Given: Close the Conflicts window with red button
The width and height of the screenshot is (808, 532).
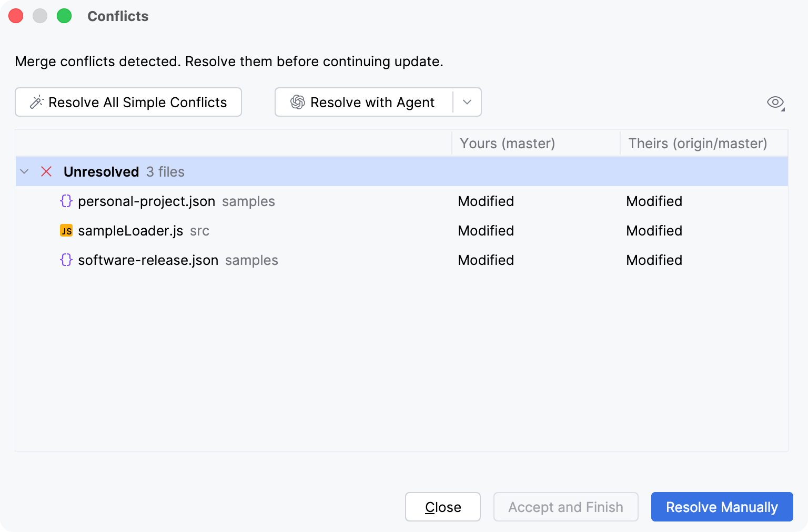Looking at the screenshot, I should click(16, 16).
